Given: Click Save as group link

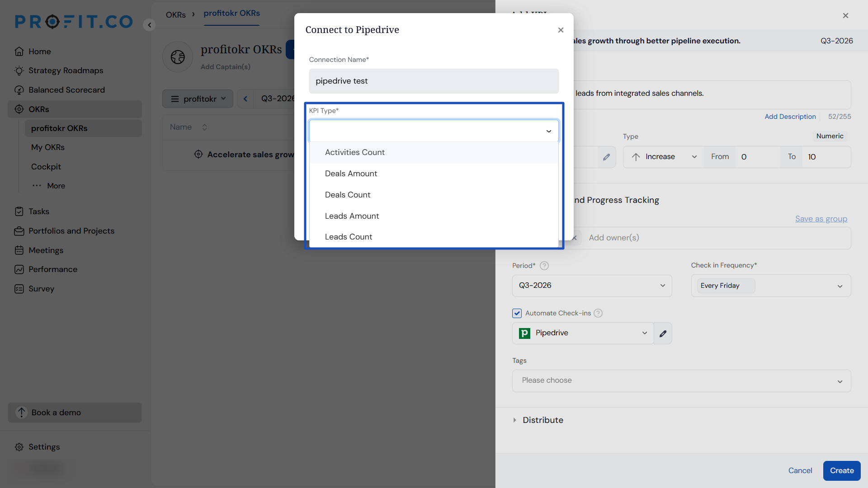Looking at the screenshot, I should 821,219.
